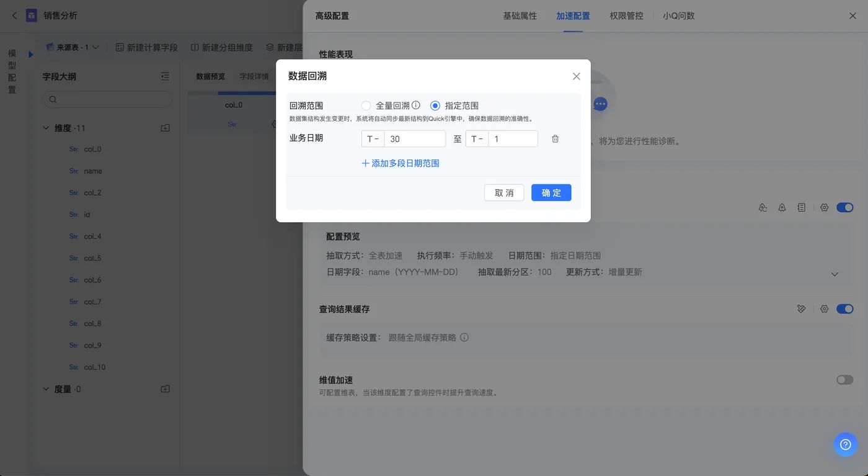
Task: Confirm with the 确定 button
Action: (551, 192)
